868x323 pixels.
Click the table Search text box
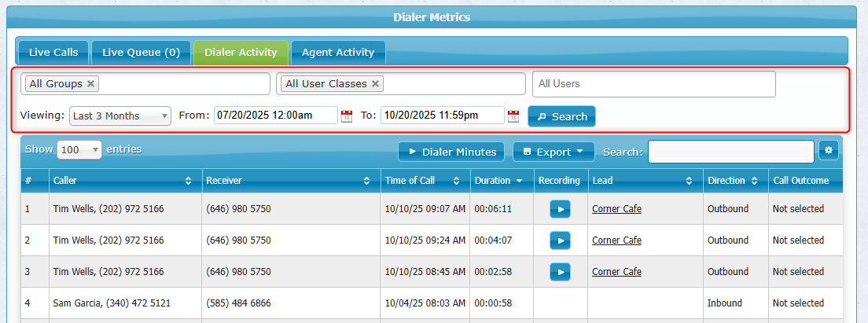[730, 152]
